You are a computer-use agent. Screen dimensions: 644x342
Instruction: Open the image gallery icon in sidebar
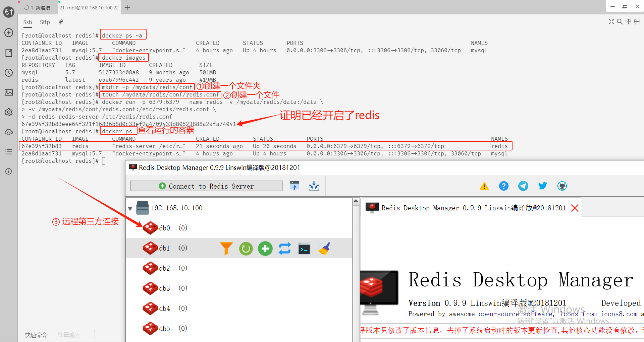pos(9,92)
